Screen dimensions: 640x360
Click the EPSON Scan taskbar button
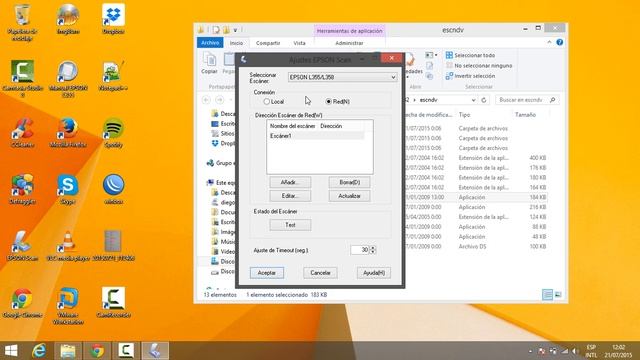coord(155,351)
